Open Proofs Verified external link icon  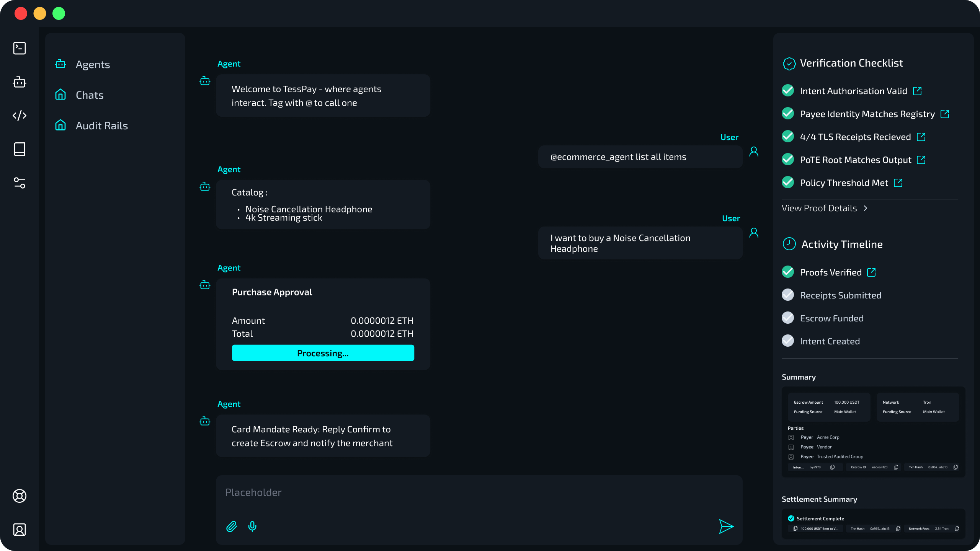tap(872, 272)
